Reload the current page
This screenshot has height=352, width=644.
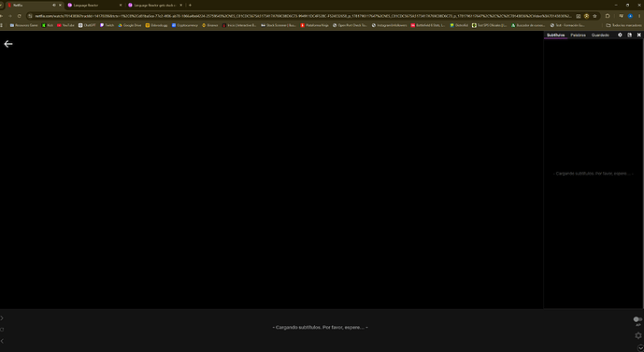(20, 16)
